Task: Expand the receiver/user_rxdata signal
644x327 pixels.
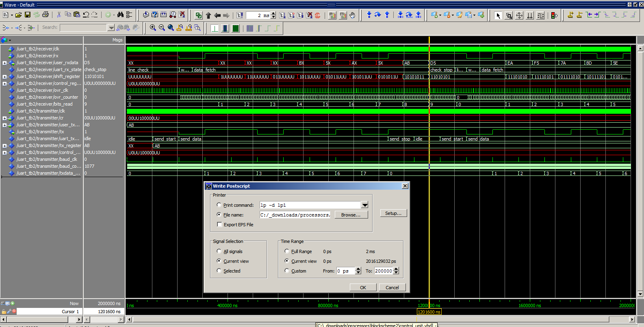Action: [x=4, y=63]
